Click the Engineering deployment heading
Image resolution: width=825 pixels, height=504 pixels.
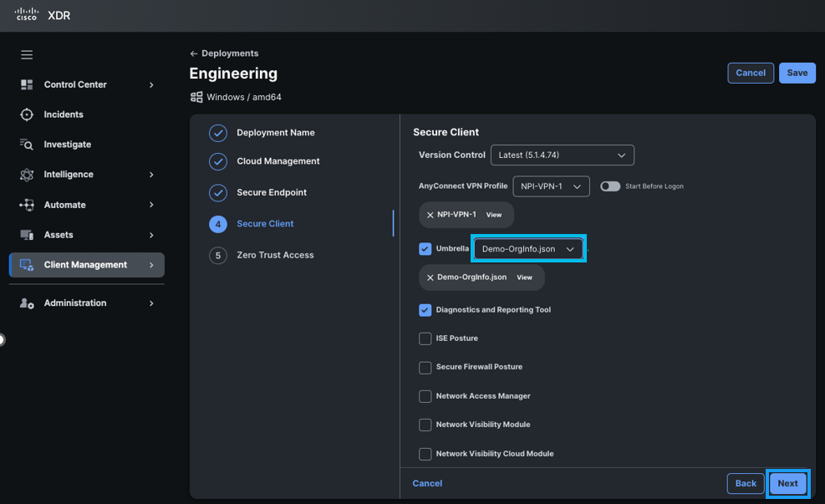(233, 74)
